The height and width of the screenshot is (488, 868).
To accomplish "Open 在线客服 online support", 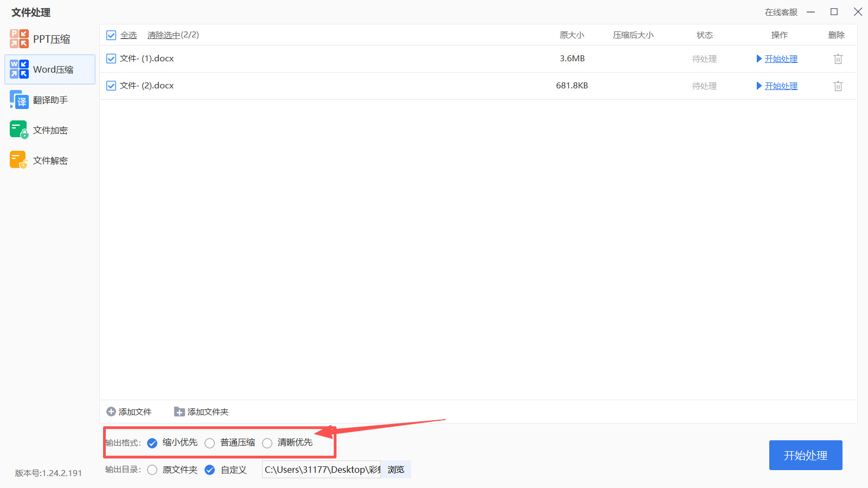I will tap(781, 12).
